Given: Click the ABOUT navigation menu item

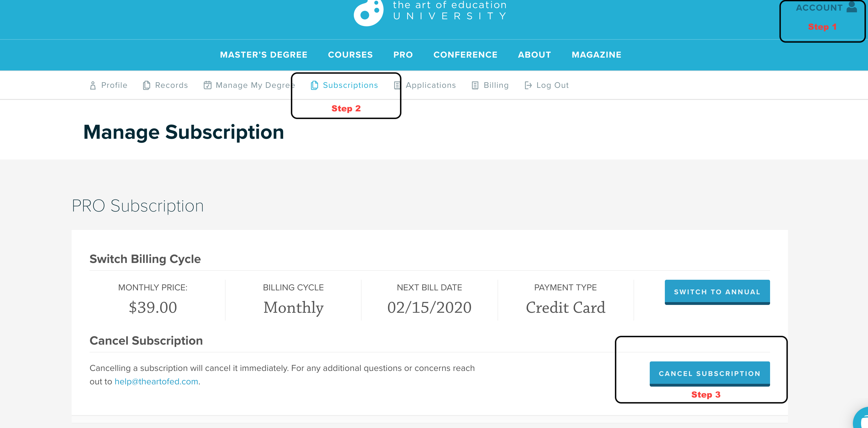Looking at the screenshot, I should coord(535,55).
